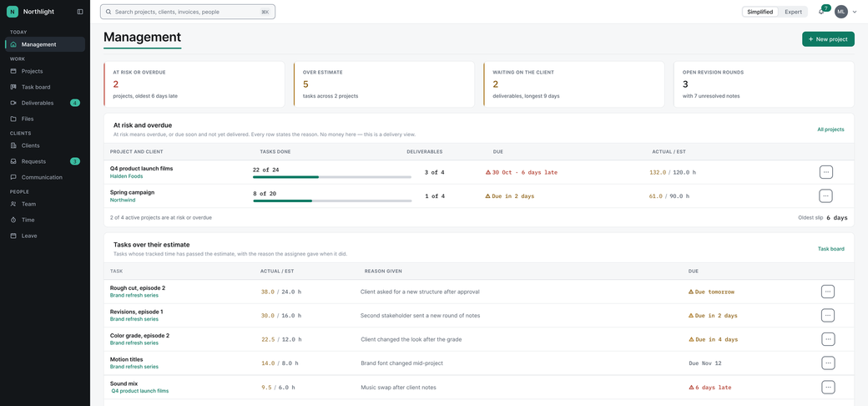The height and width of the screenshot is (406, 868).
Task: Click the Requests badge 3
Action: pyautogui.click(x=75, y=161)
